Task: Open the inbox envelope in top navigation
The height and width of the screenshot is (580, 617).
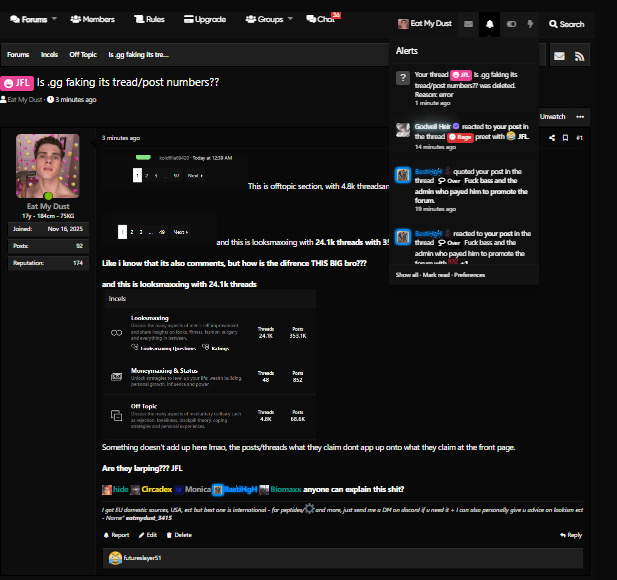Action: click(468, 24)
